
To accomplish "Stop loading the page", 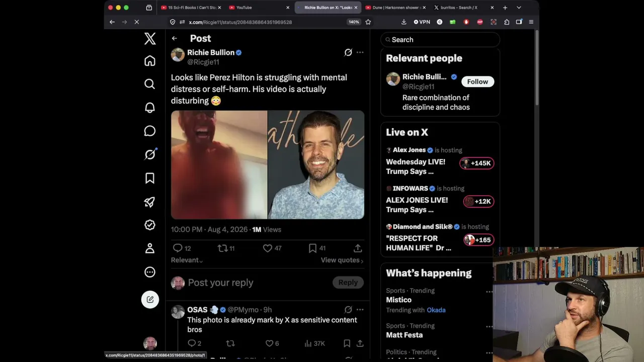I will 136,22.
